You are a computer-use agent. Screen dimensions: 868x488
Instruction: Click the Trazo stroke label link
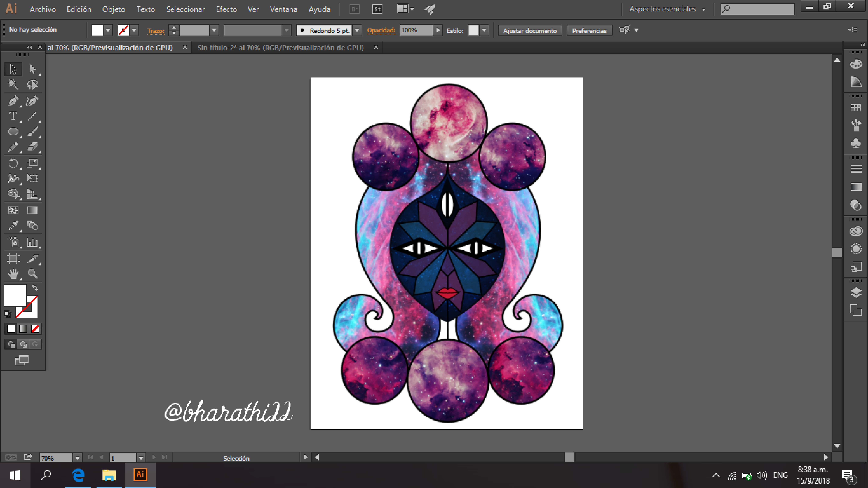[156, 31]
